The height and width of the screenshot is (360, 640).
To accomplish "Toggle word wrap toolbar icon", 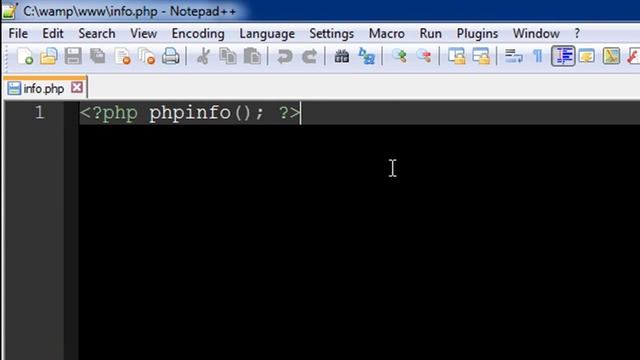I will 513,56.
